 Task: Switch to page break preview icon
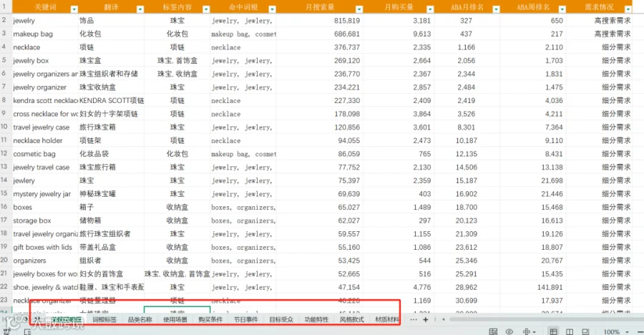coord(570,331)
